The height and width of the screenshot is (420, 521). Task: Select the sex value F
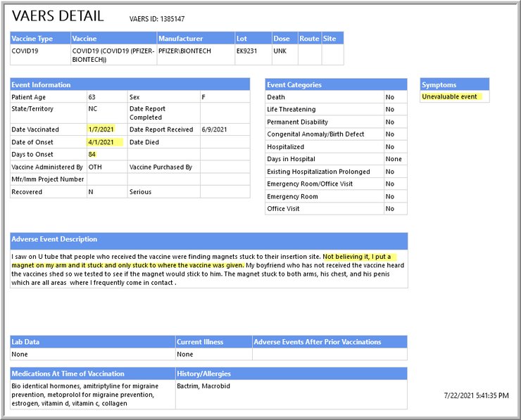[x=203, y=97]
